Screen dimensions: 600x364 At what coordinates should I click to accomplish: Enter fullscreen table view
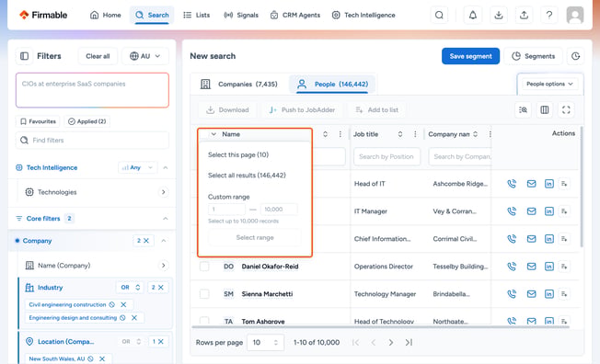point(566,110)
